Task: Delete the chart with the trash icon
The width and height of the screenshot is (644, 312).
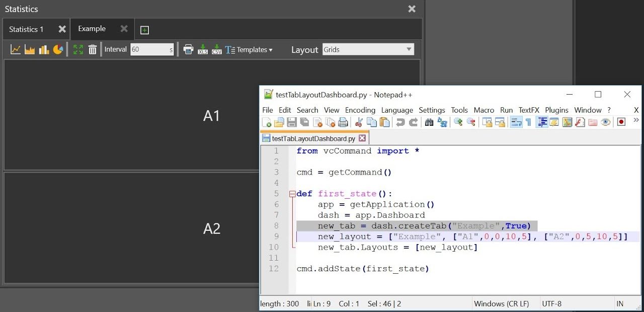Action: click(93, 49)
